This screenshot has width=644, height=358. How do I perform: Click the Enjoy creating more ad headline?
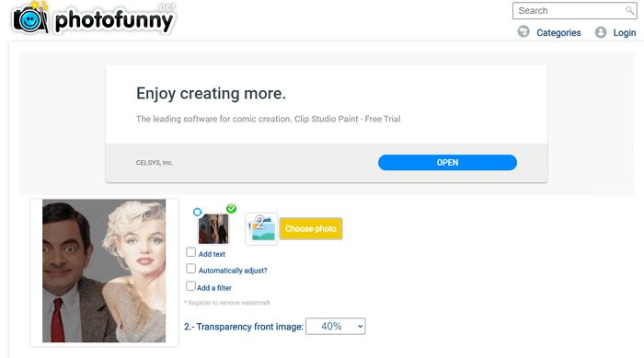pyautogui.click(x=211, y=94)
